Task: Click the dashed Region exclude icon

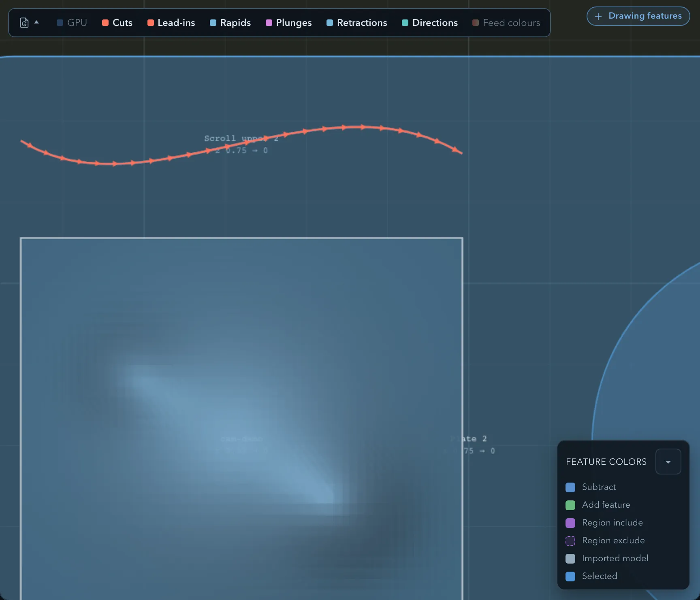Action: (x=570, y=541)
